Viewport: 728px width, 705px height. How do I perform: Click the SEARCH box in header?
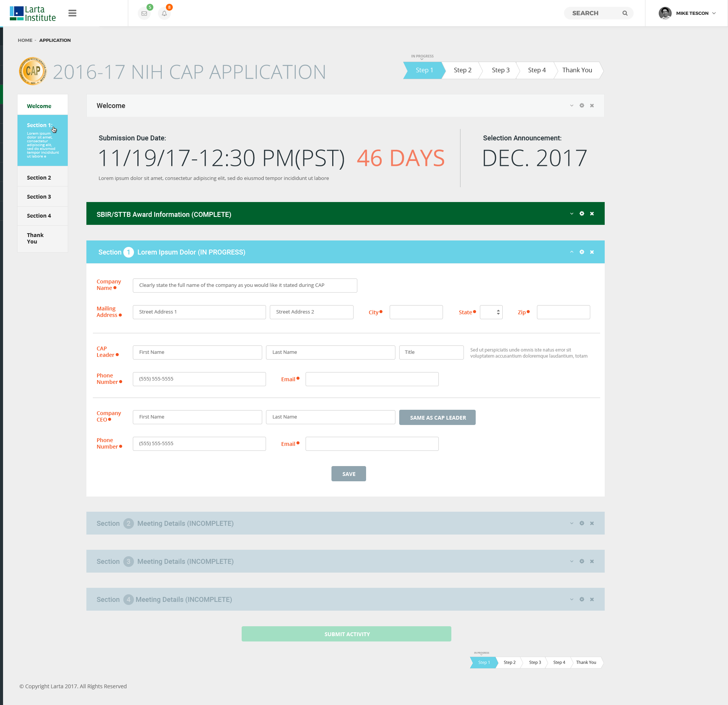598,13
